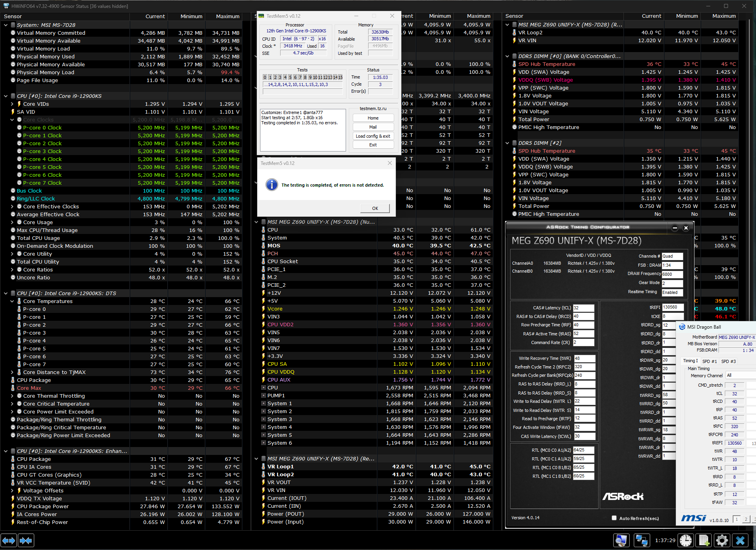Image resolution: width=756 pixels, height=550 pixels.
Task: Click the TestMem5 v0.12 title bar icon
Action: (261, 16)
